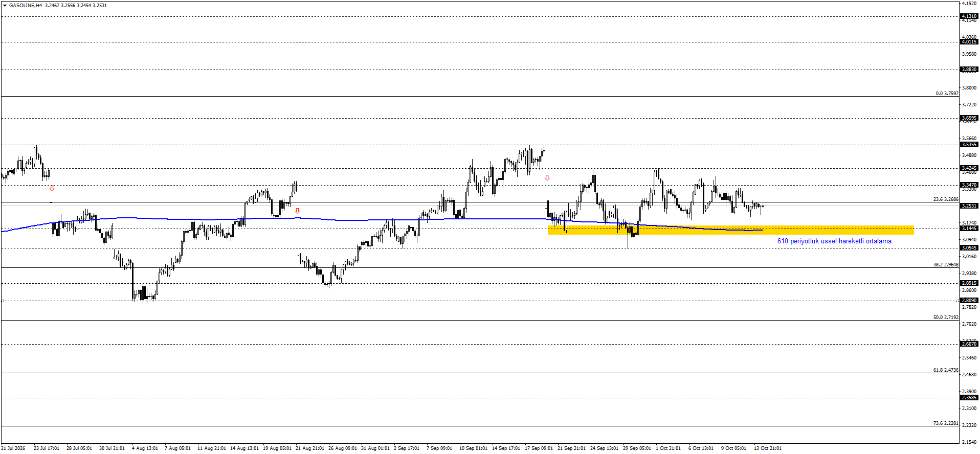Click the '17 Sep 09:01' time axis label
980x454 pixels.
[x=539, y=448]
